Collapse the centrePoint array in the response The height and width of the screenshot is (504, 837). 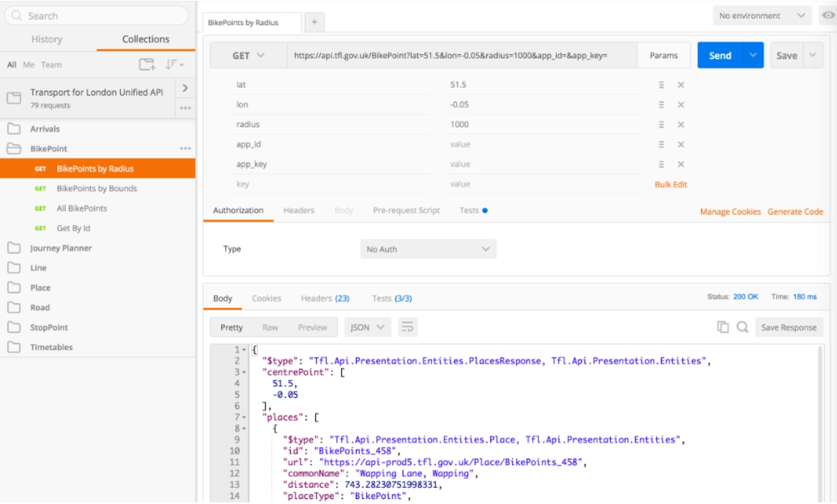coord(243,372)
